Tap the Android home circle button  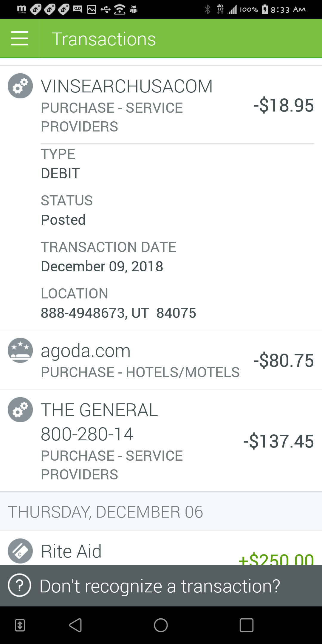[161, 625]
